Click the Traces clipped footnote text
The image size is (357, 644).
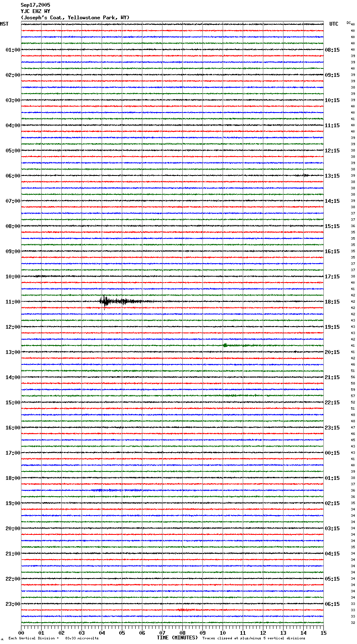click(x=254, y=638)
